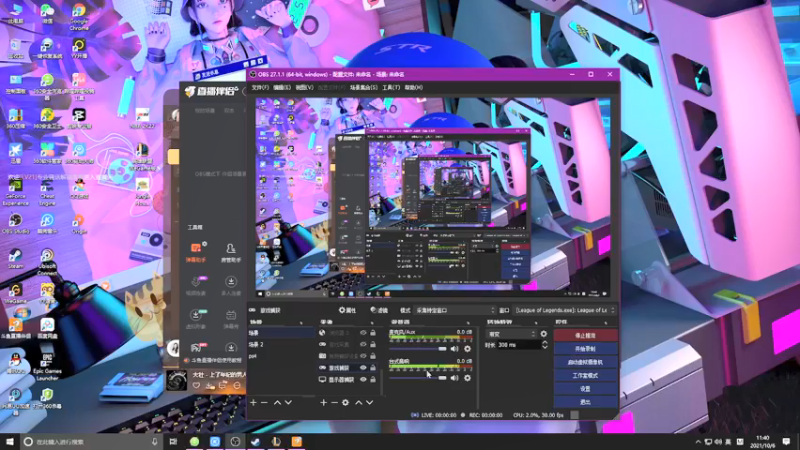Click Settings button in OBS controls
This screenshot has height=450, width=800.
coord(585,389)
